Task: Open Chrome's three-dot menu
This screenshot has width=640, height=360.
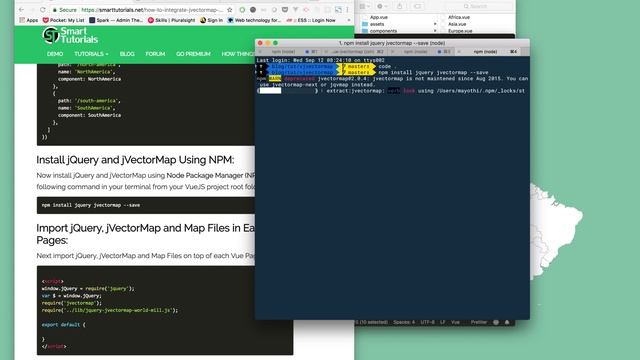Action: [x=347, y=9]
